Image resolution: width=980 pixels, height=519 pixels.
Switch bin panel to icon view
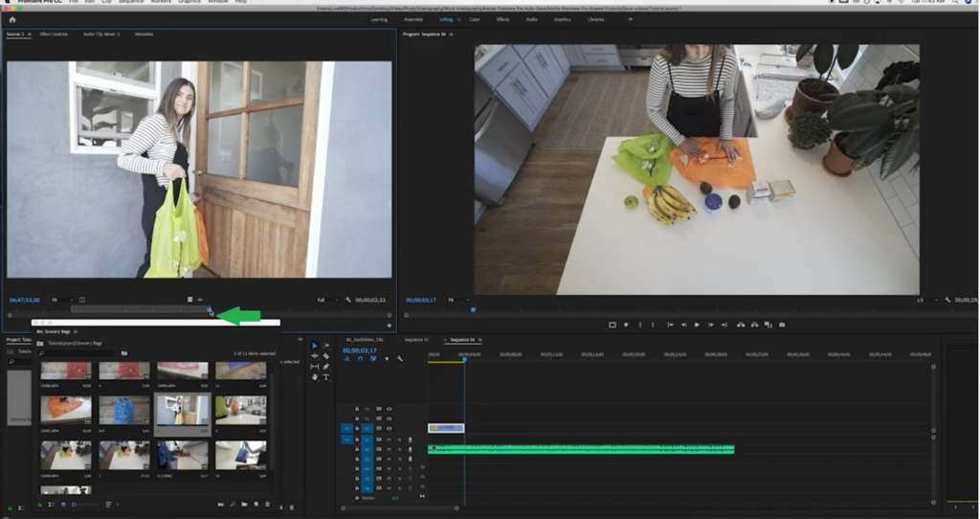63,504
